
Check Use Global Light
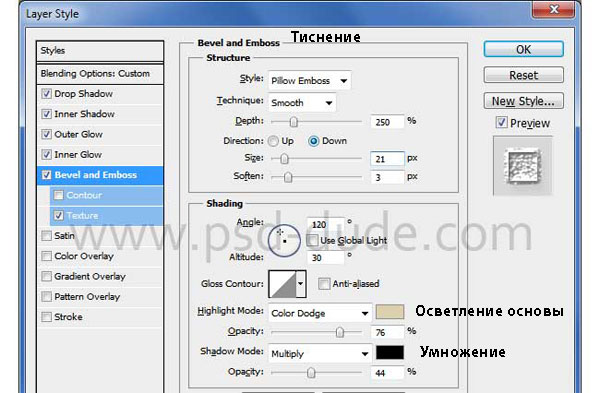tap(313, 240)
